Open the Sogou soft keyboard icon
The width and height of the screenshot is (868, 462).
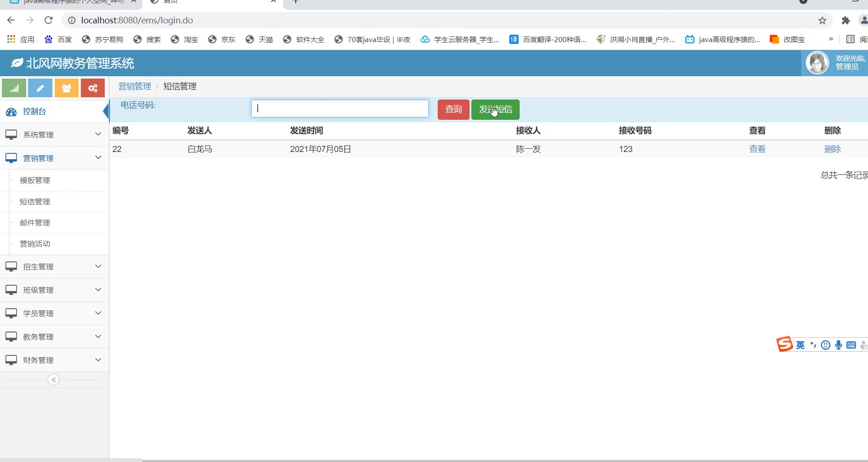click(x=851, y=345)
